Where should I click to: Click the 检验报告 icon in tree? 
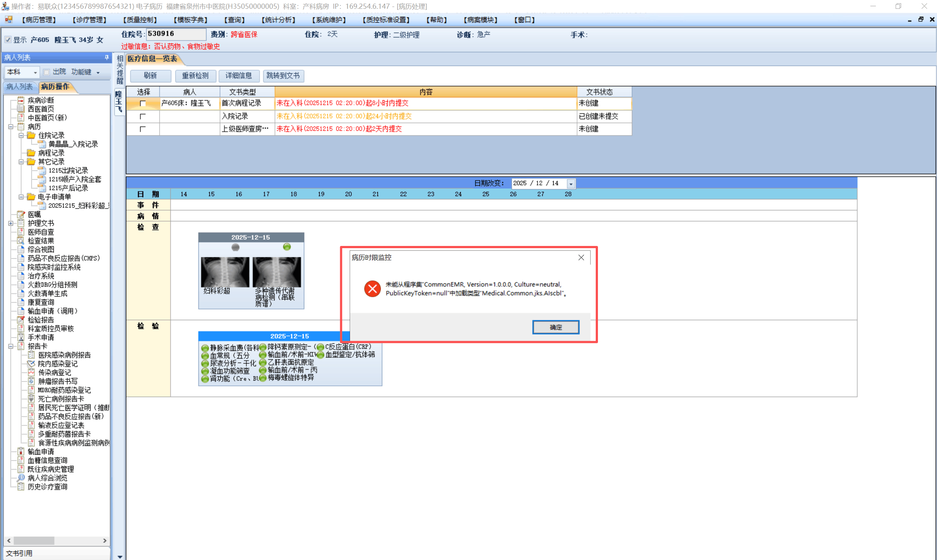pyautogui.click(x=21, y=320)
